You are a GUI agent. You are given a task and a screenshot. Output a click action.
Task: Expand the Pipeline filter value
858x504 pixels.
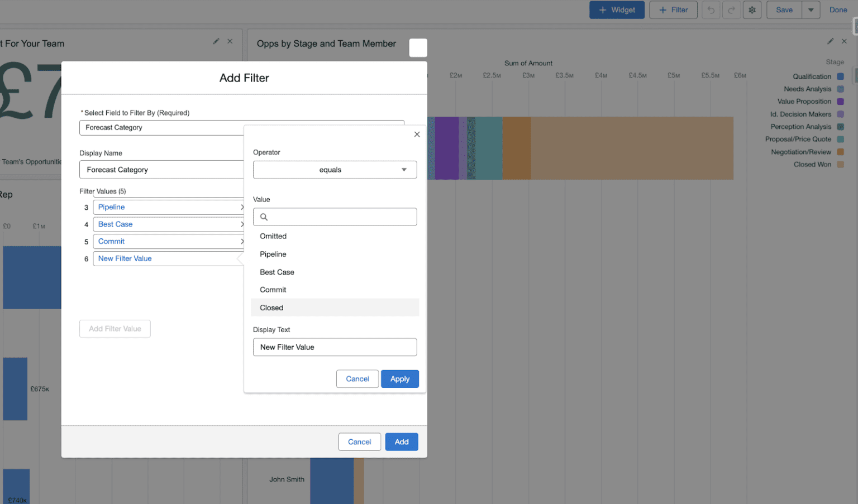[x=169, y=207]
